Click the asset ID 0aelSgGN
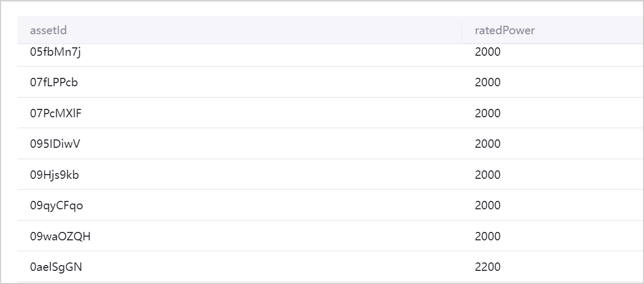The height and width of the screenshot is (284, 644). point(56,267)
